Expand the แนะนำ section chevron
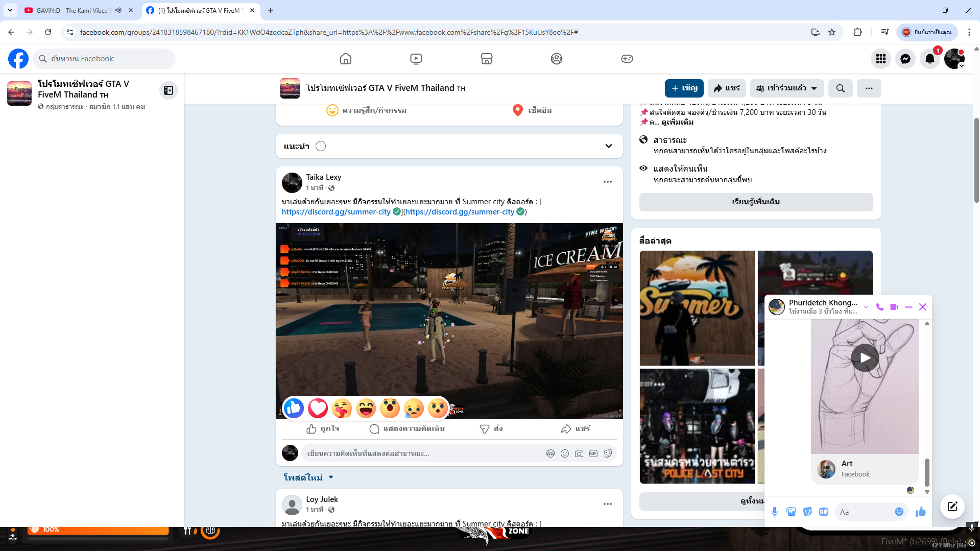Viewport: 980px width, 551px height. [608, 146]
